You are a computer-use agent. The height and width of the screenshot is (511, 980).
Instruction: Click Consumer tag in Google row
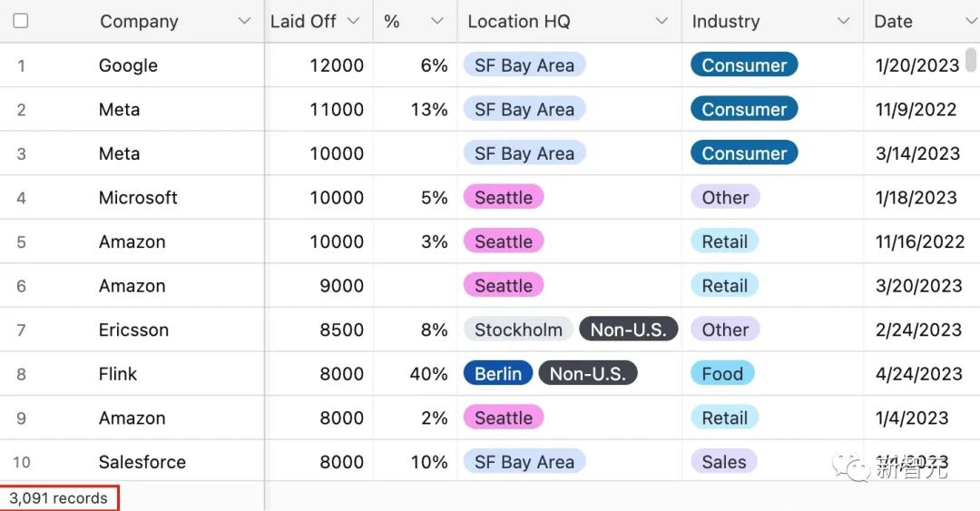click(x=744, y=65)
